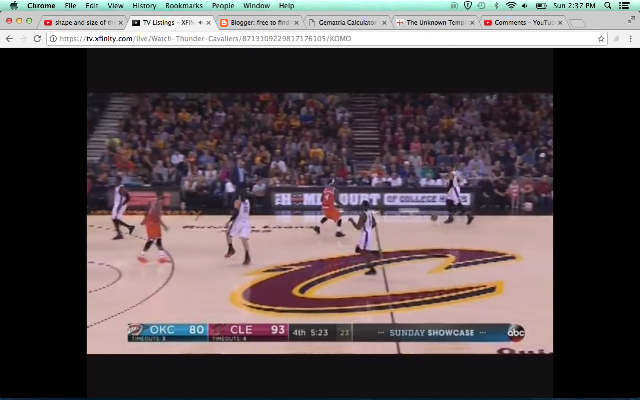640x400 pixels.
Task: Bookmark this page with the star icon
Action: tap(601, 39)
